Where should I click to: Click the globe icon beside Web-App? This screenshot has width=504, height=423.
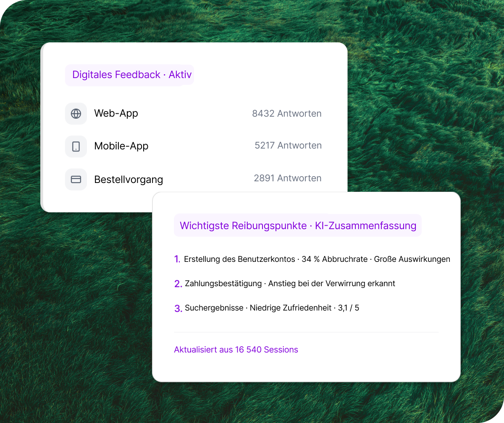[x=76, y=114]
